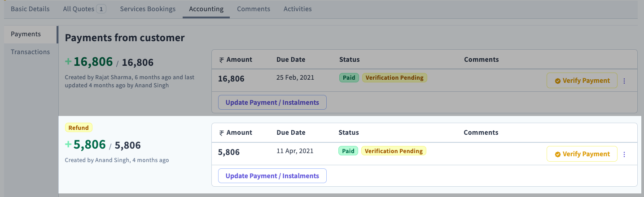Screen dimensions: 644x197
Task: Click the checkmark icon on the first Verify Payment
Action: (x=558, y=81)
